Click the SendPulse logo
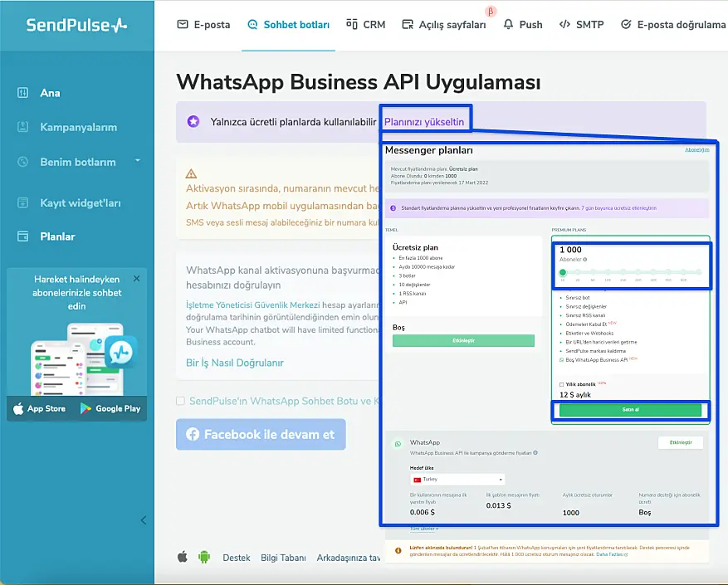 (x=76, y=25)
